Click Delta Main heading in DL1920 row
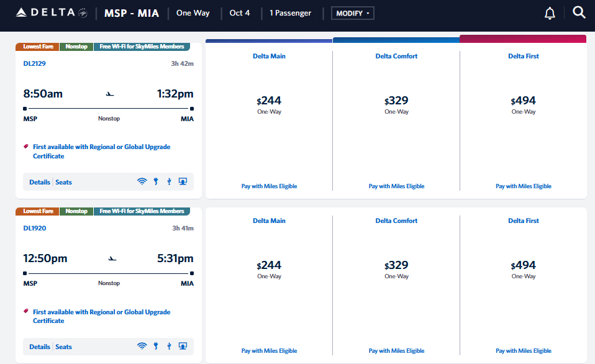This screenshot has height=364, width=595. (269, 221)
